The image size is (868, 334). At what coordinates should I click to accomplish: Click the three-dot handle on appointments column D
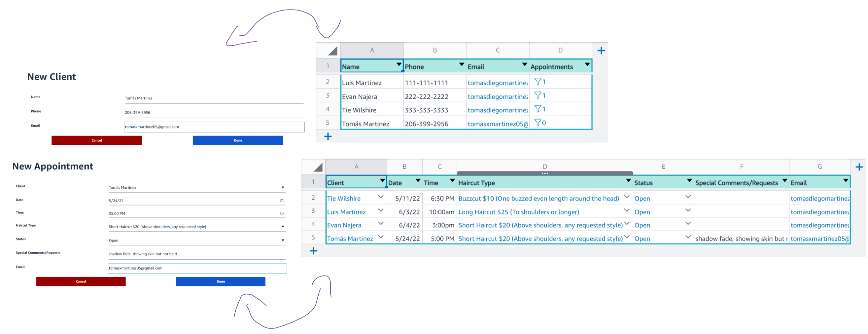click(x=544, y=173)
